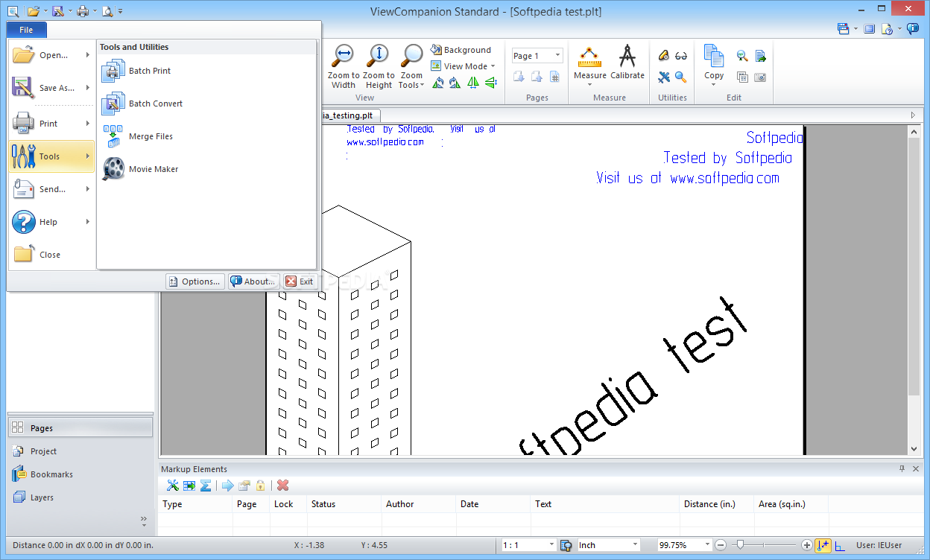Switch to the Bookmarks pane
The image size is (930, 560).
(x=80, y=474)
